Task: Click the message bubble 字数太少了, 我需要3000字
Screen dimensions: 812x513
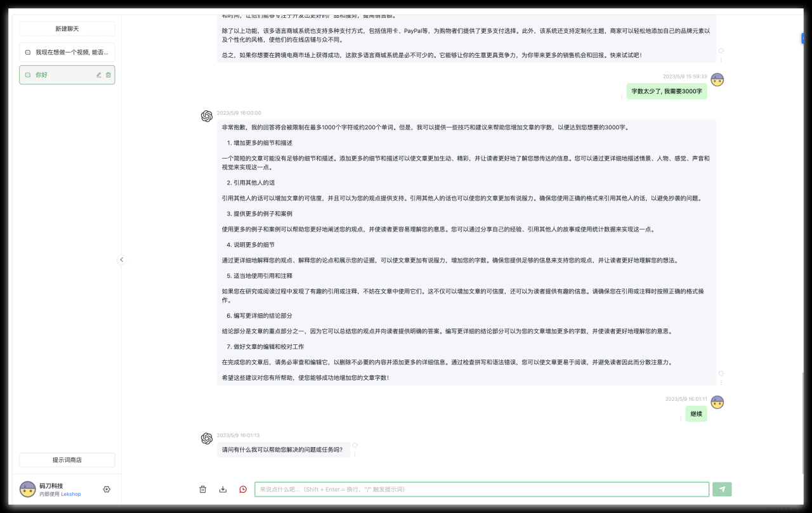Action: (667, 91)
